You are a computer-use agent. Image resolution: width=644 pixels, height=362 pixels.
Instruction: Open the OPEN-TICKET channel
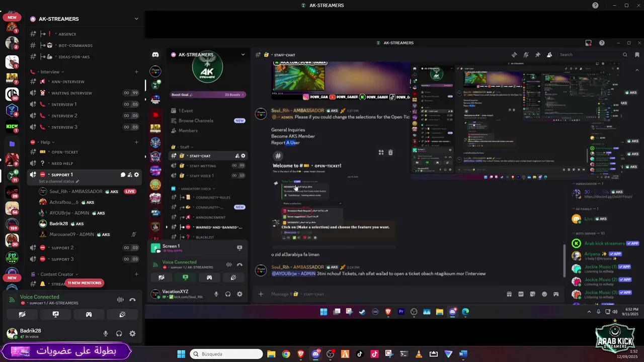point(84,152)
